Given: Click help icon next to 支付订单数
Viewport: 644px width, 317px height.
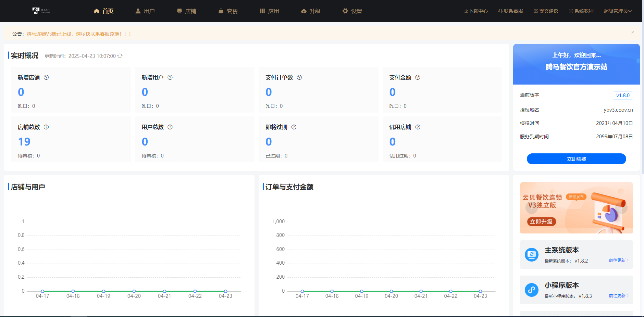Looking at the screenshot, I should (x=299, y=77).
